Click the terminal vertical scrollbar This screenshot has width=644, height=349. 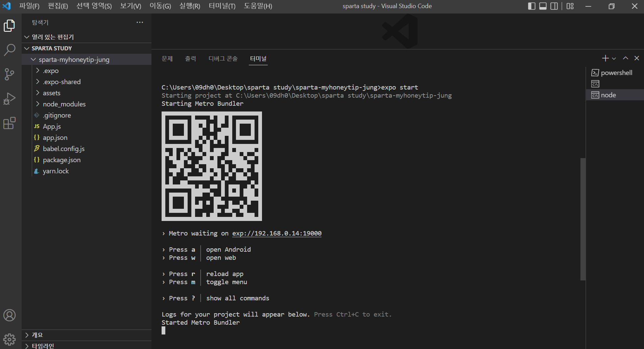pyautogui.click(x=583, y=219)
